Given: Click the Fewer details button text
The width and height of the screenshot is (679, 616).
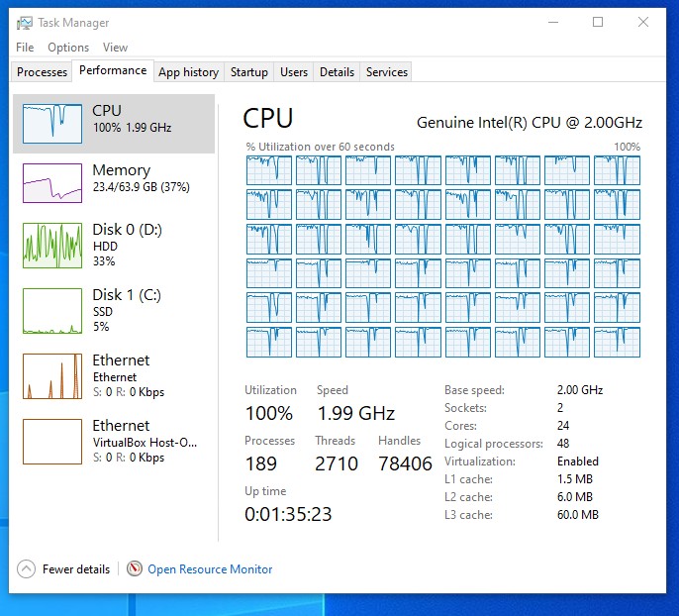Looking at the screenshot, I should tap(76, 569).
